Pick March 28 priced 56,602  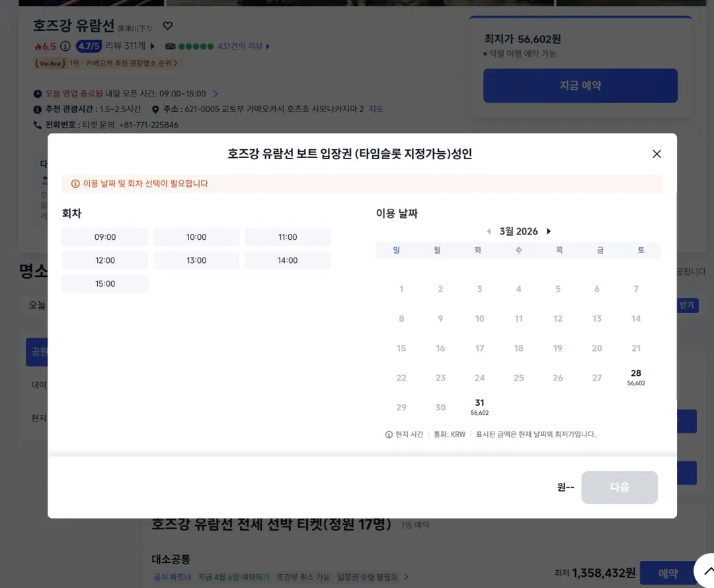[x=636, y=377]
